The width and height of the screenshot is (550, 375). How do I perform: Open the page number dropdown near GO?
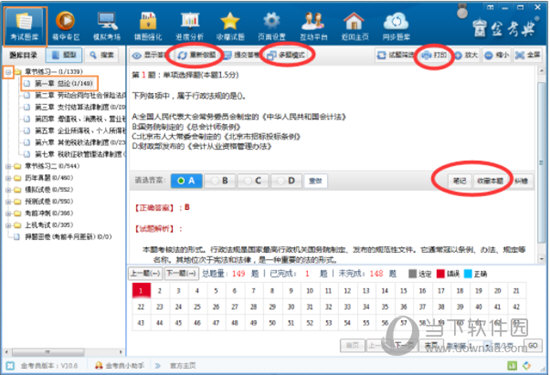point(487,346)
